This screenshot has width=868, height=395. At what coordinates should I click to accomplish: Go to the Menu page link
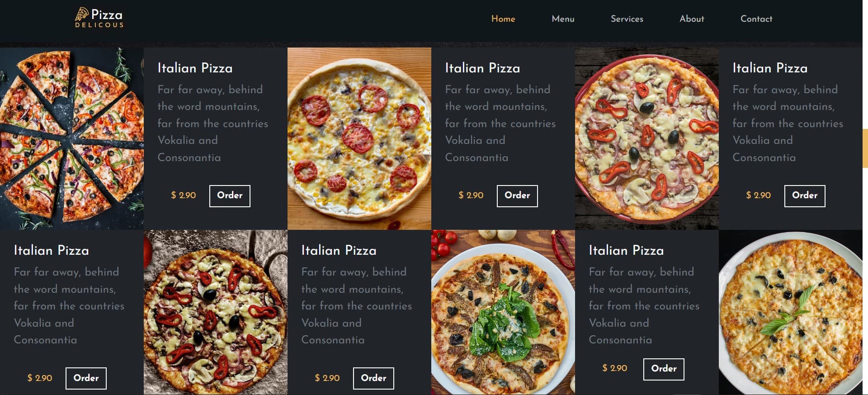pyautogui.click(x=563, y=19)
